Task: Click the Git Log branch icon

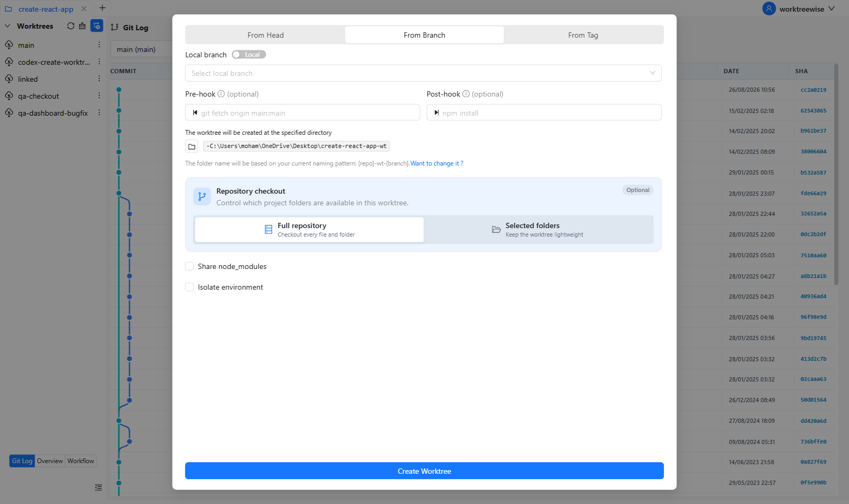Action: coord(115,28)
